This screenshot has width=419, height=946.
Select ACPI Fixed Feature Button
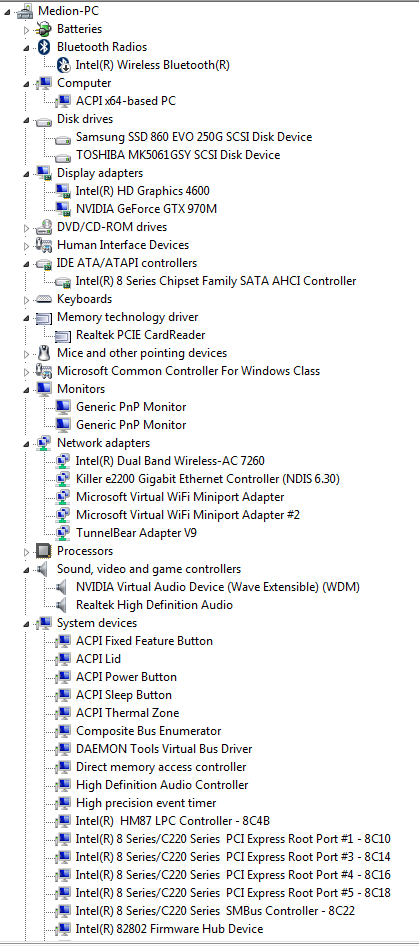(144, 641)
